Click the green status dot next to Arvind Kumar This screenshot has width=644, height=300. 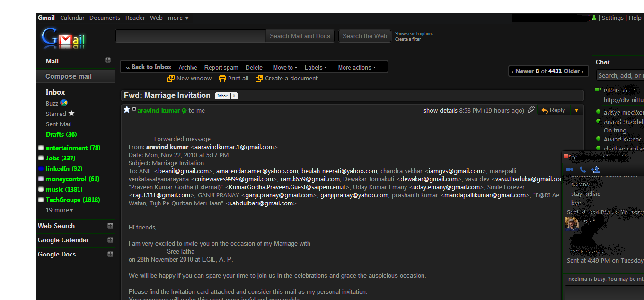pos(599,139)
